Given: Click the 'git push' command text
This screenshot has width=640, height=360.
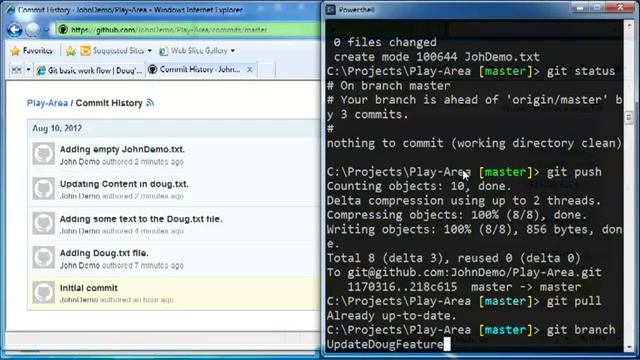Looking at the screenshot, I should 574,172.
